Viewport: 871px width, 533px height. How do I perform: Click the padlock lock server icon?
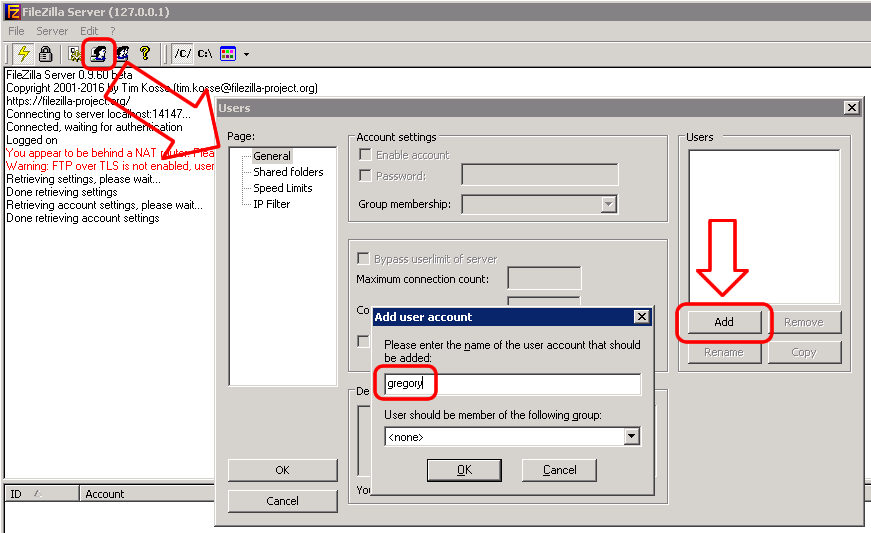click(x=46, y=53)
